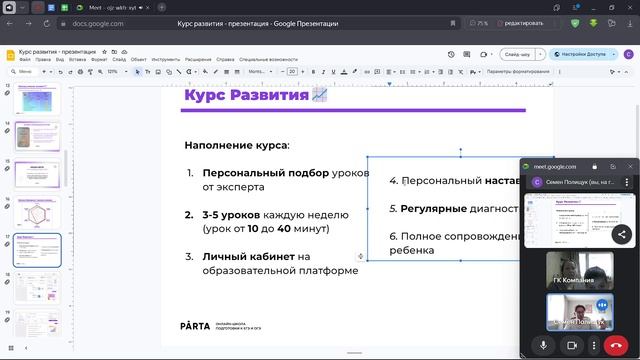Choose the select arrow cursor tool

(x=138, y=72)
